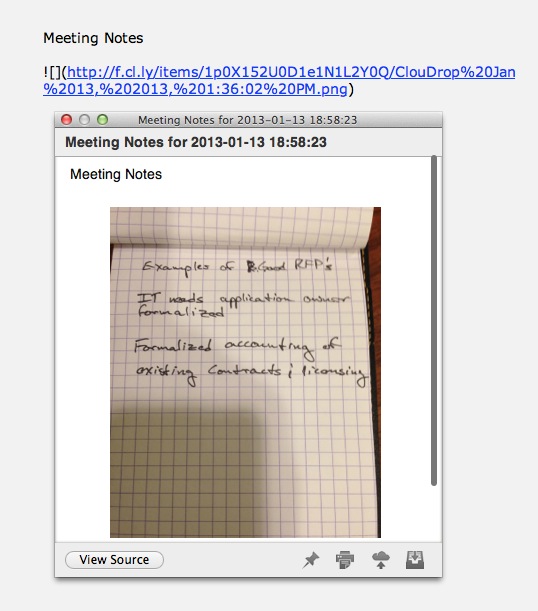Print the meeting notes via printer icon

[345, 560]
